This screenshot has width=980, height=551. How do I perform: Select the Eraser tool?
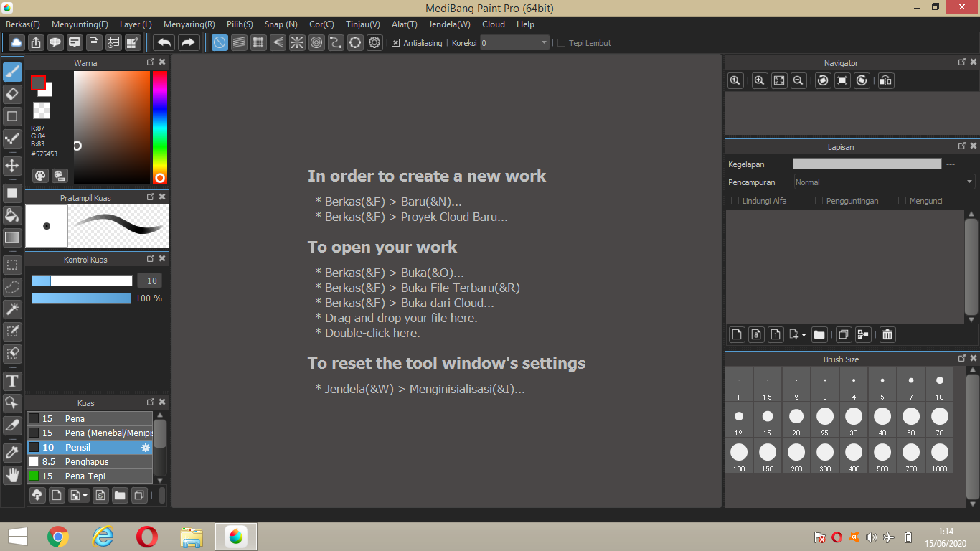12,94
